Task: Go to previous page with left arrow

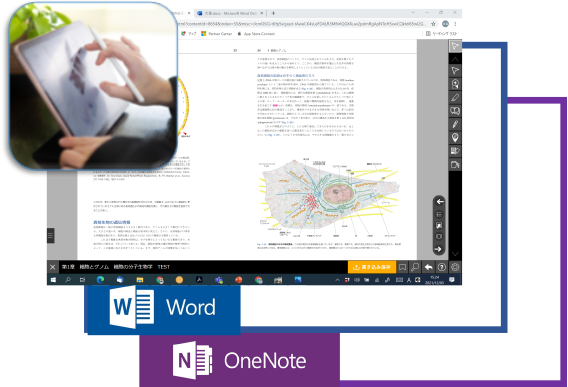Action: (x=439, y=201)
